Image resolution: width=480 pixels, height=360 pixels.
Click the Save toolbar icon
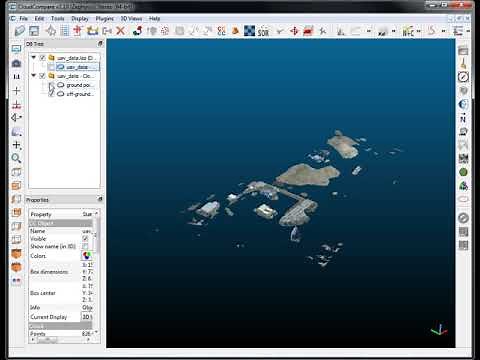34,31
